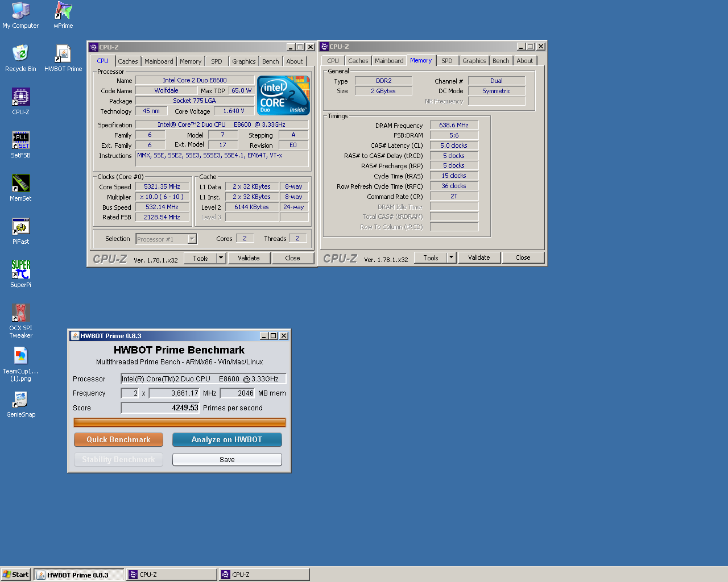Open Bench tab in right CPU-Z window

point(501,61)
